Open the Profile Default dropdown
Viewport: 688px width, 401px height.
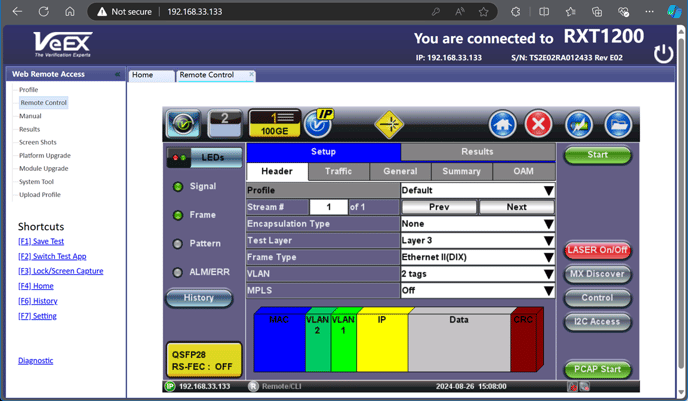tap(477, 190)
